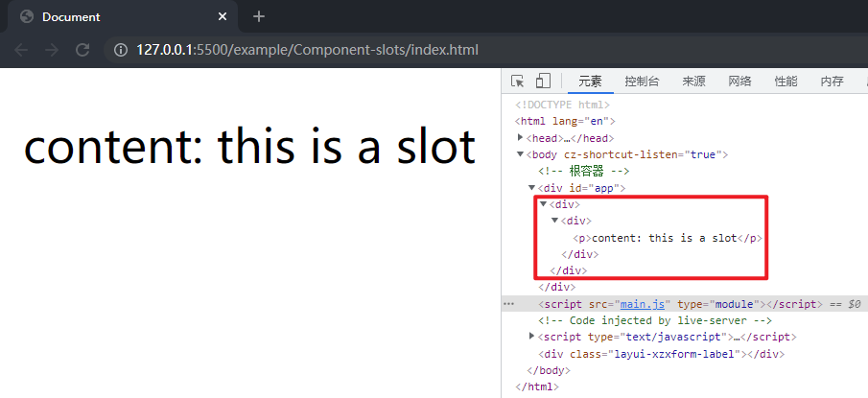This screenshot has height=398, width=868.
Task: Reload the page with the refresh icon
Action: [x=82, y=51]
